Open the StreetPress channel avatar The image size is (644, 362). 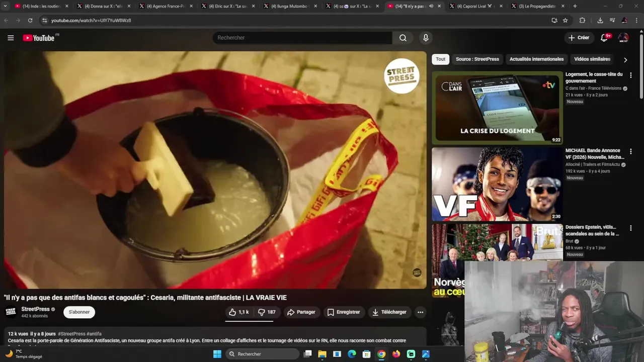click(11, 312)
